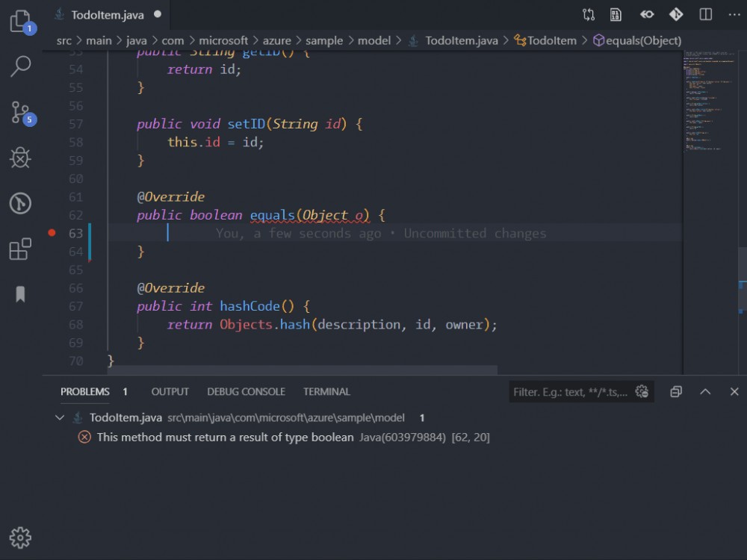Toggle the filter icon in the Problems filter box
Screen dimensions: 747x560
click(641, 391)
